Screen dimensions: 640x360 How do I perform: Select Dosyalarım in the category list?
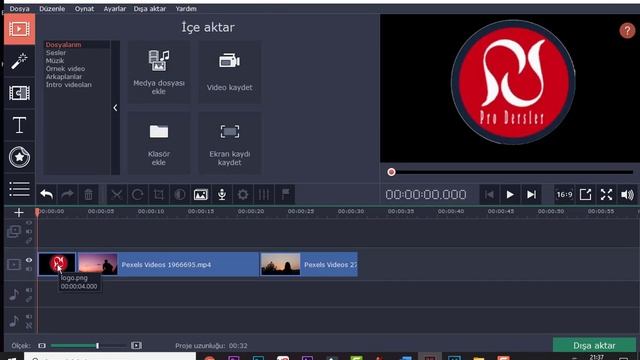tap(63, 44)
